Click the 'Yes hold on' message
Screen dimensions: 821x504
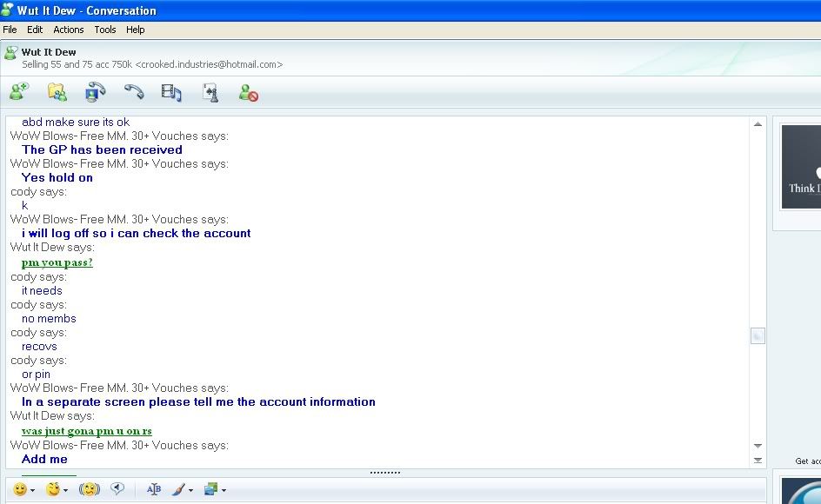57,177
